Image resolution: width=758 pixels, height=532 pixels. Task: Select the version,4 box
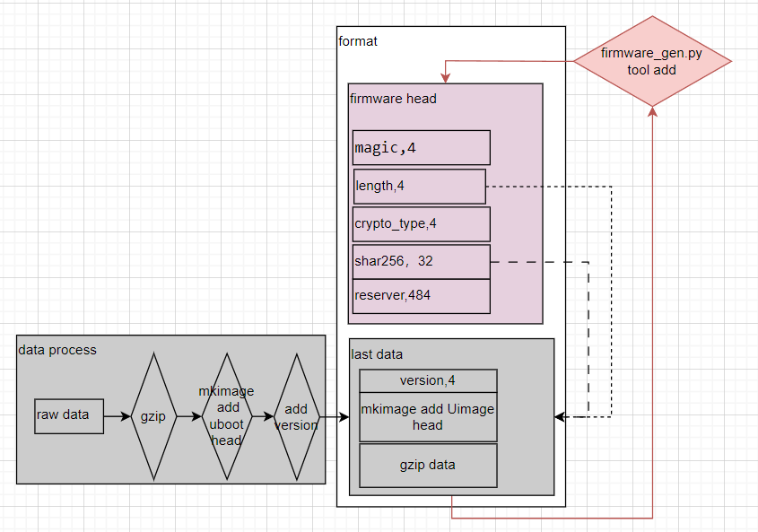(x=428, y=380)
